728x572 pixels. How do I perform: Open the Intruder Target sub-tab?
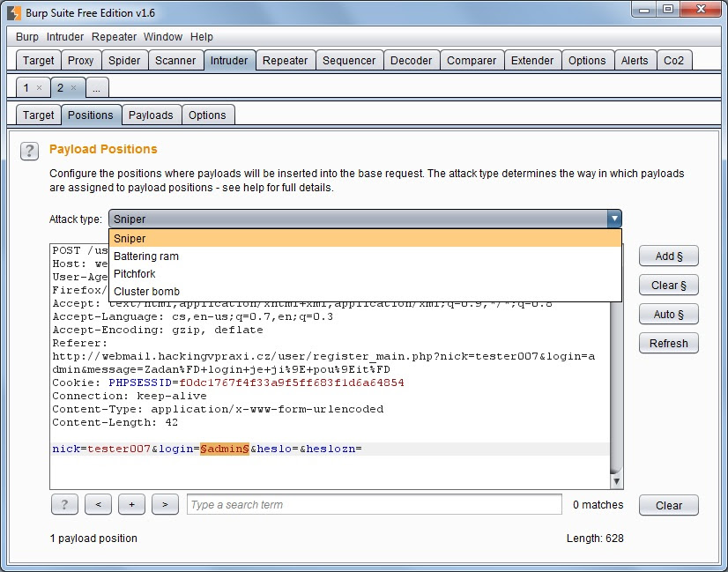coord(39,115)
